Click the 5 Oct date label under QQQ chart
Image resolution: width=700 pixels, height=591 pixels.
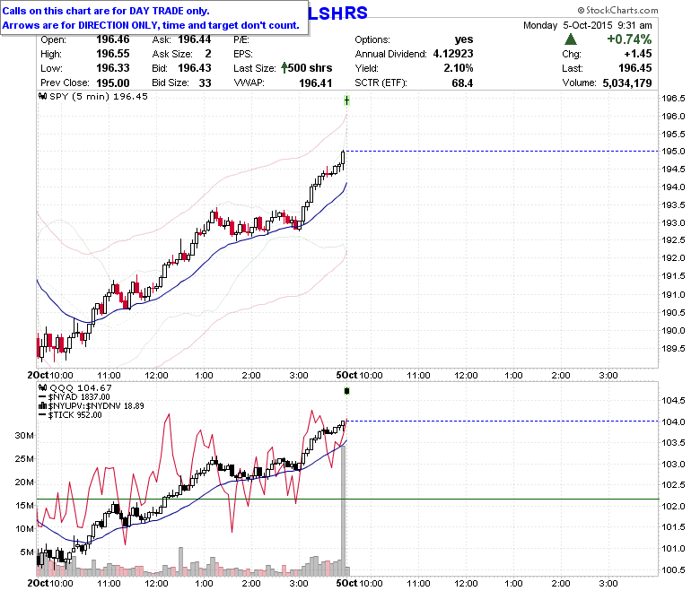pos(347,583)
